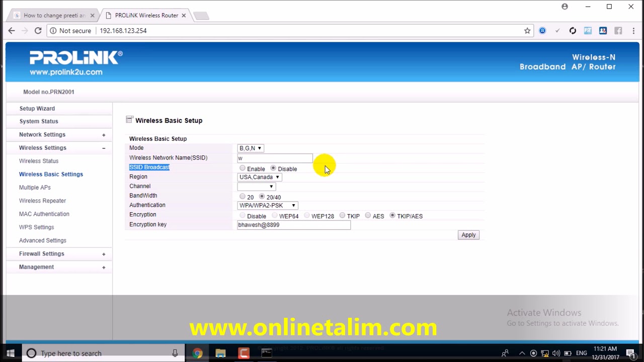Enable SSID Broadcast
The width and height of the screenshot is (644, 362).
point(243,168)
